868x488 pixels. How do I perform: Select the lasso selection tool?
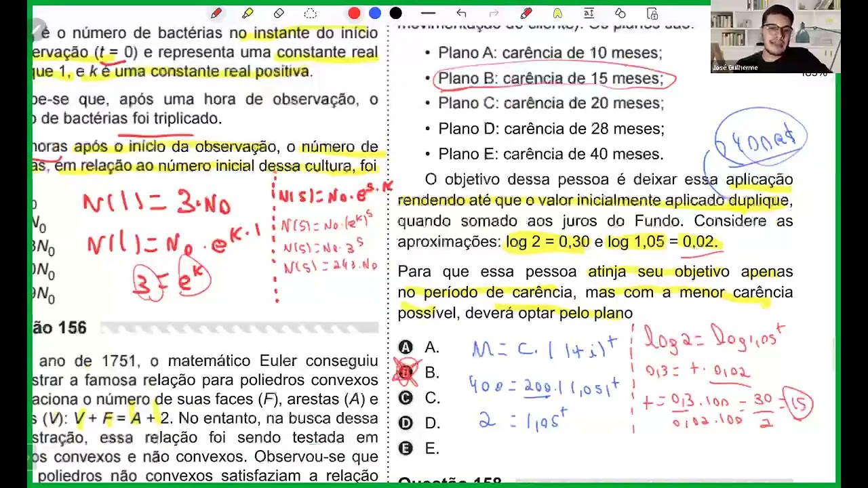coord(311,13)
